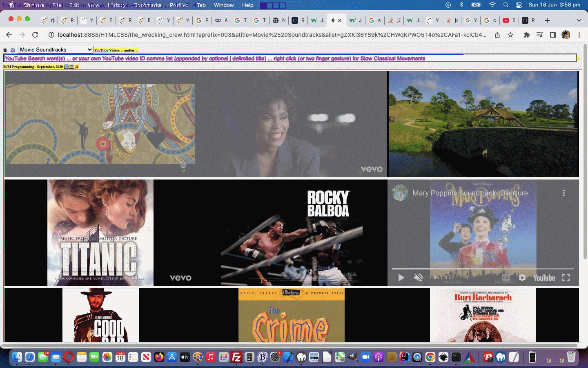Open Finder from the Dock
This screenshot has height=368, width=588.
coord(17,357)
